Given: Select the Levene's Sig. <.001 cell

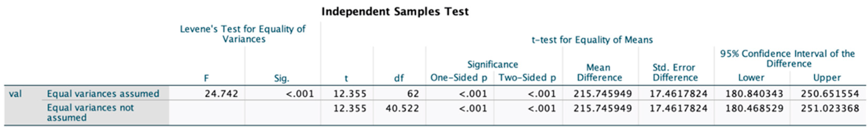Looking at the screenshot, I should (x=300, y=93).
